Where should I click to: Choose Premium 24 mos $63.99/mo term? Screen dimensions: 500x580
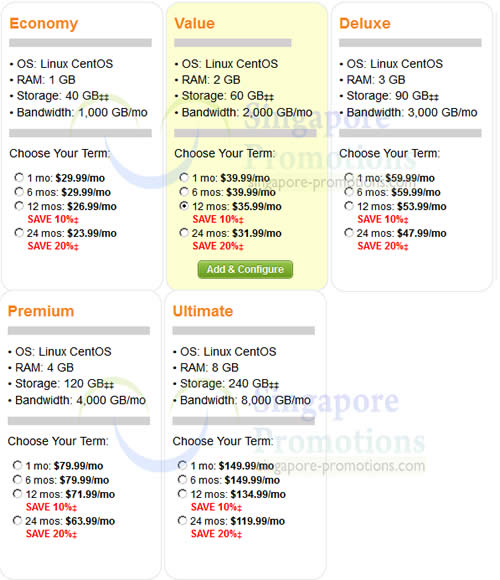(17, 520)
